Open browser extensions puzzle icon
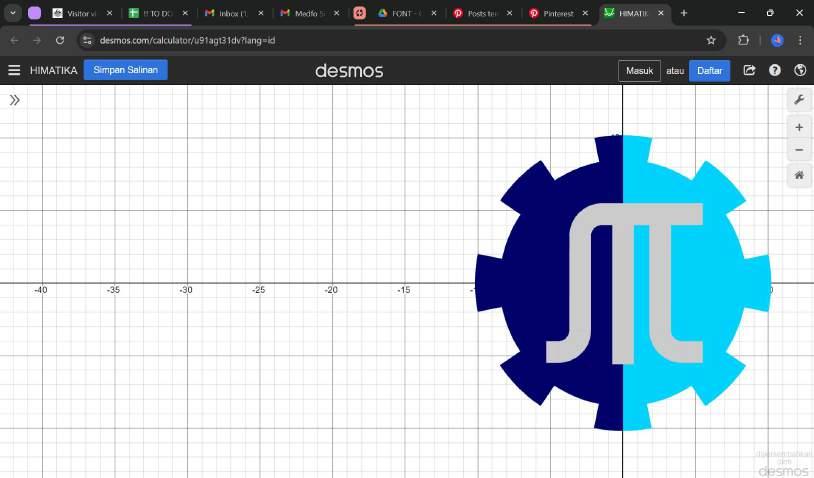814x478 pixels. tap(743, 40)
